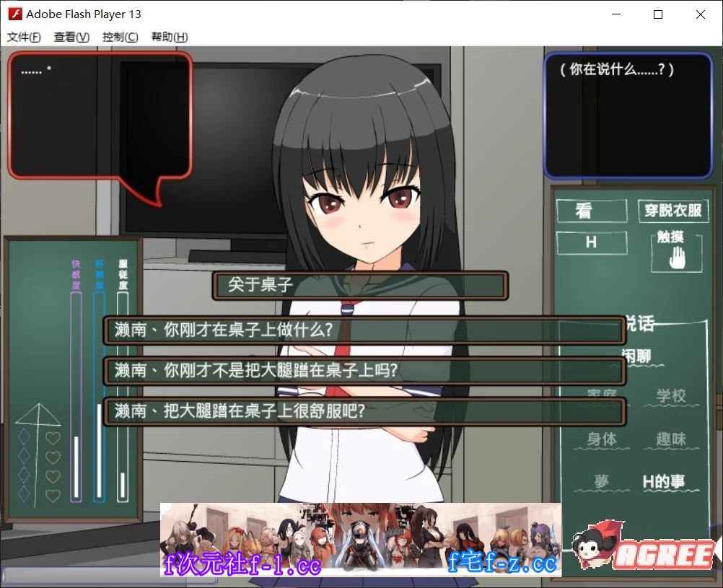The image size is (723, 588).
Task: Maximize the Flash Player window
Action: click(x=658, y=14)
